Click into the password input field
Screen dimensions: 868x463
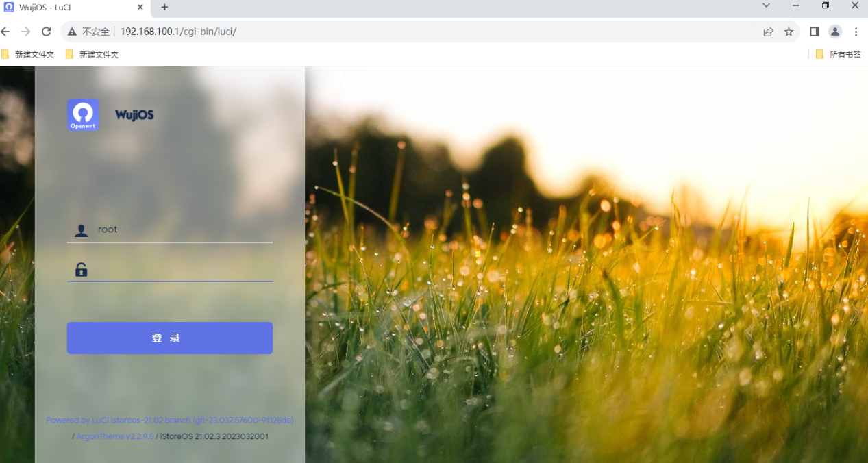pos(182,270)
